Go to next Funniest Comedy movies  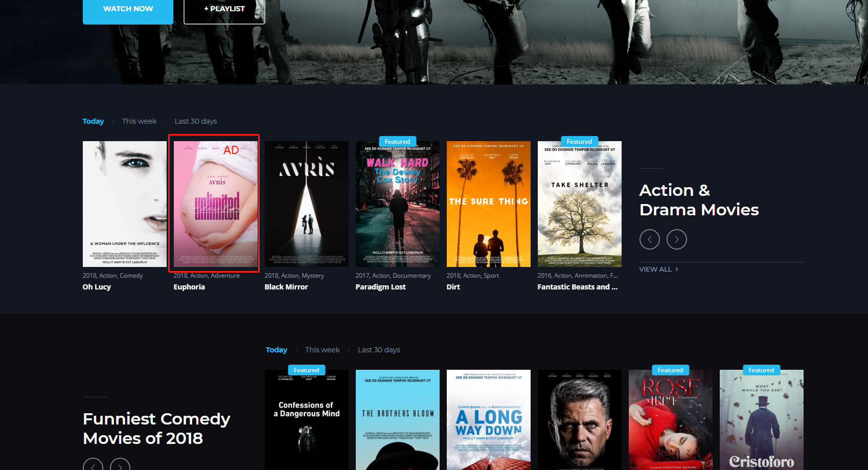(120, 464)
